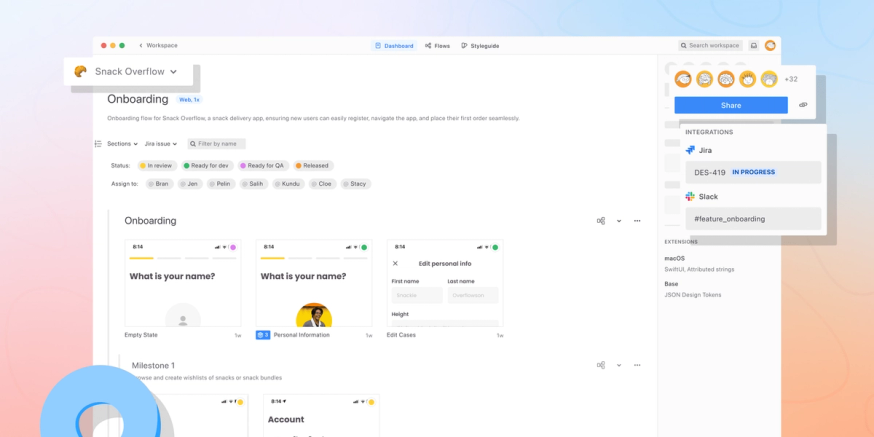
Task: Filter by assignee Cloe
Action: point(323,184)
